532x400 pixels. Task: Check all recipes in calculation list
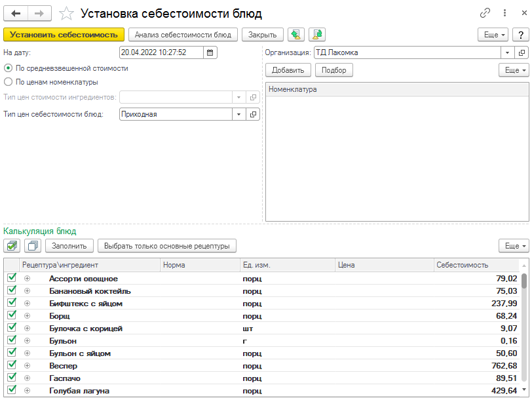12,246
